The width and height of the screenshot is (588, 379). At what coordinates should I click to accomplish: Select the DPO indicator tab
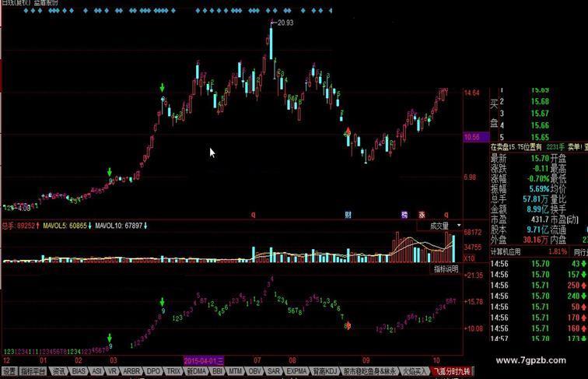153,371
